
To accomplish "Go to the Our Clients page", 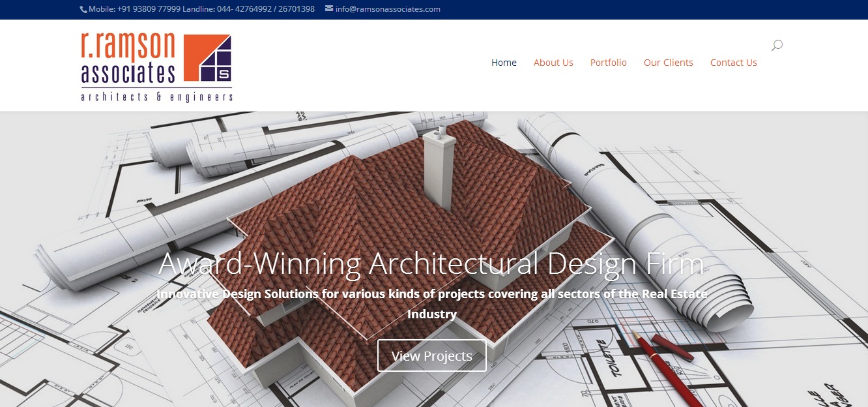I will (x=669, y=63).
